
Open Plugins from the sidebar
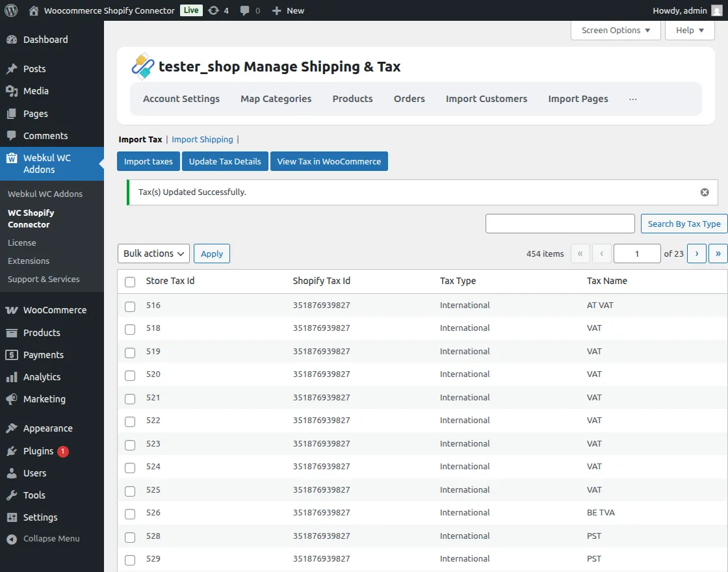click(x=38, y=451)
